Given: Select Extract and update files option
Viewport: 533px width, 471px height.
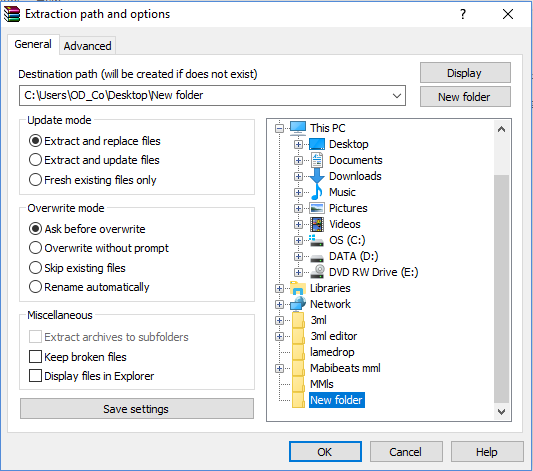Looking at the screenshot, I should (x=35, y=160).
